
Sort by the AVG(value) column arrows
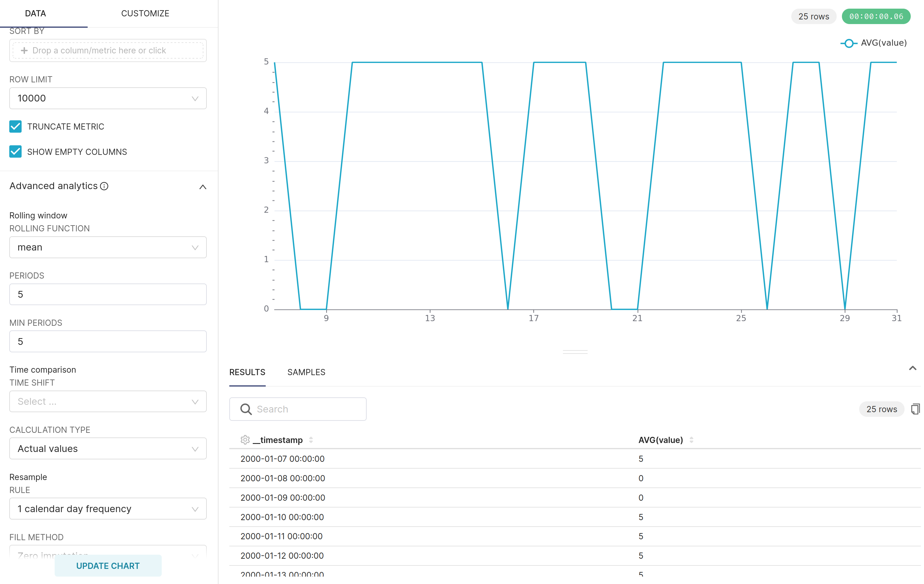click(x=692, y=440)
